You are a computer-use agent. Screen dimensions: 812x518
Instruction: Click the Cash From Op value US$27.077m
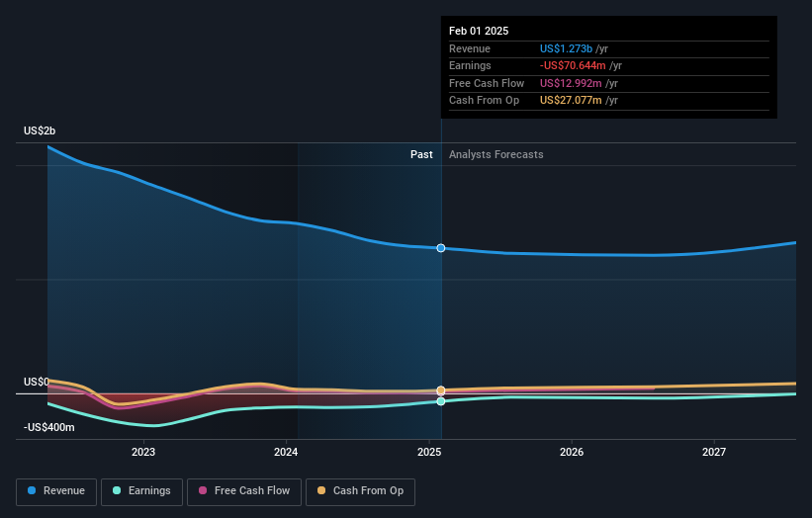pos(571,101)
